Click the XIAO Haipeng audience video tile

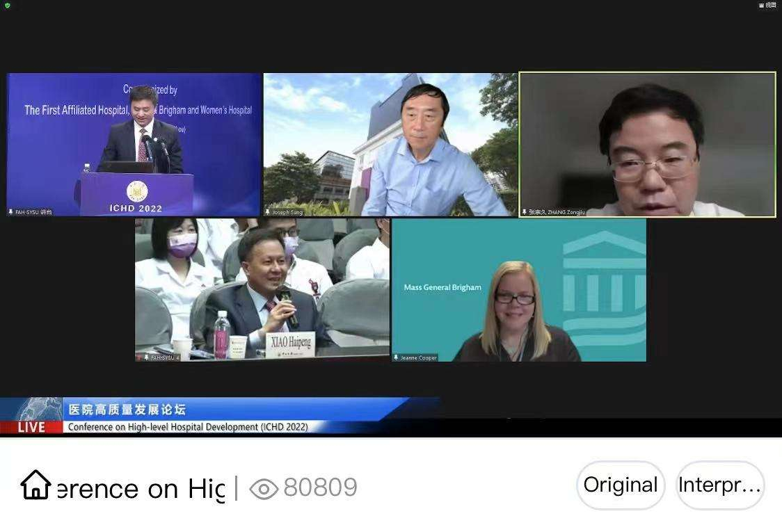click(x=262, y=290)
